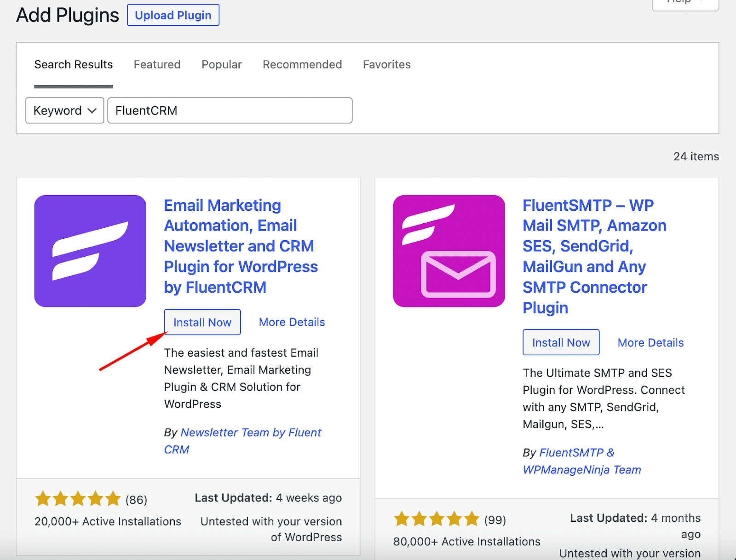Screen dimensions: 736x560
Task: Open the Popular plugins tab
Action: tap(222, 64)
